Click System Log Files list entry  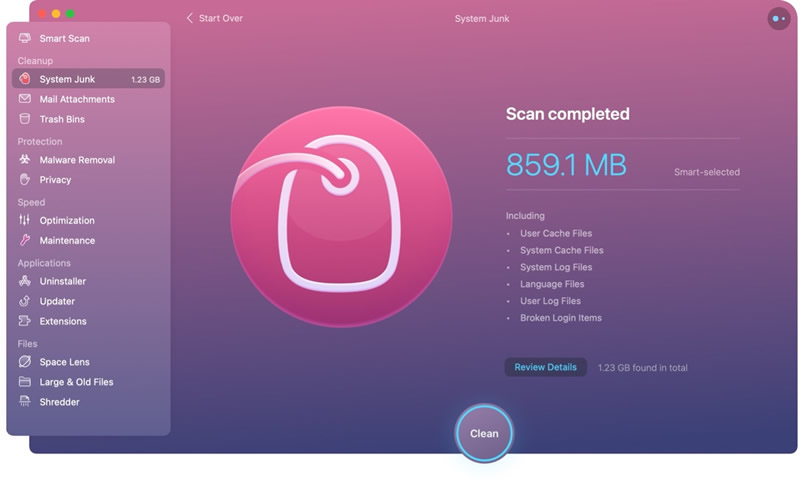pos(556,267)
